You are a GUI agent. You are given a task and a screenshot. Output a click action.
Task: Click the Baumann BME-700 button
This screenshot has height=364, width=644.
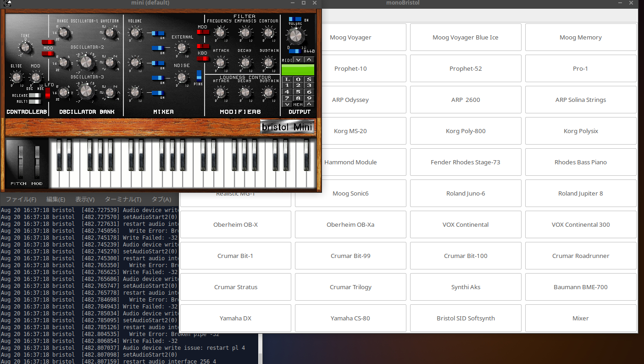click(581, 287)
